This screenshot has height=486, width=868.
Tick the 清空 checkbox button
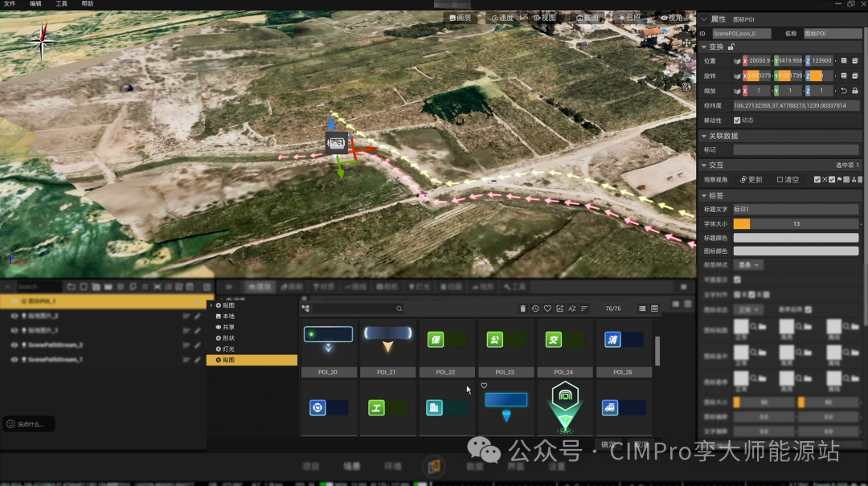tap(788, 180)
